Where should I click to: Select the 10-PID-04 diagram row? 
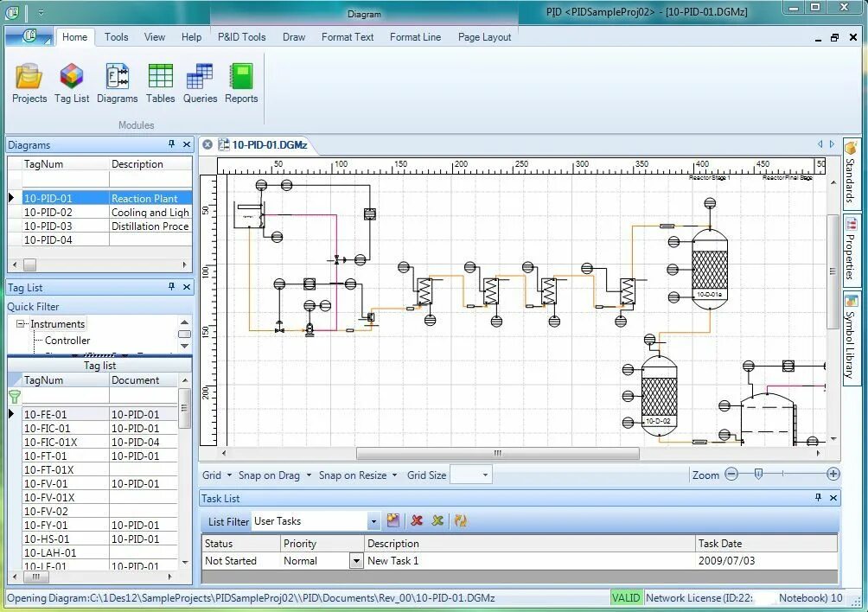click(x=107, y=240)
